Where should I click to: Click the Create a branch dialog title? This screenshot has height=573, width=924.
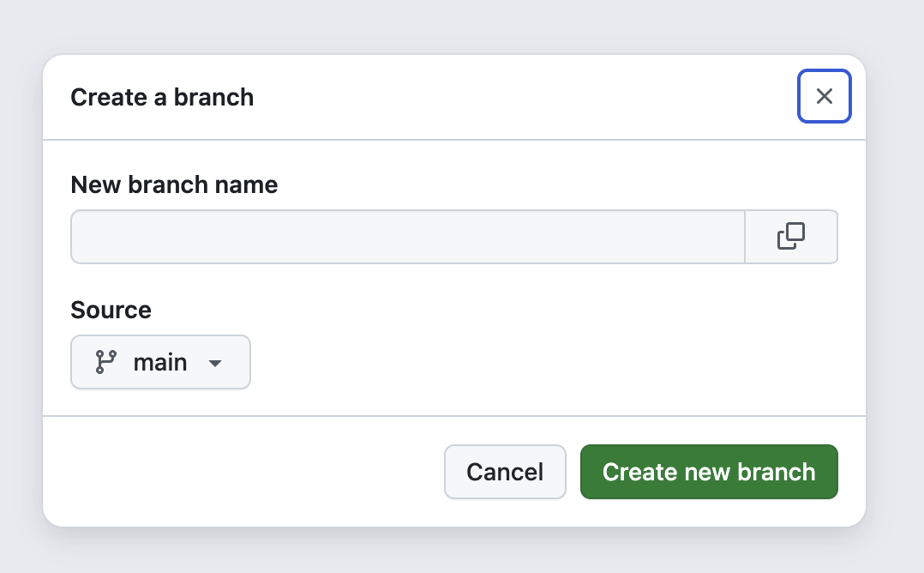coord(162,97)
